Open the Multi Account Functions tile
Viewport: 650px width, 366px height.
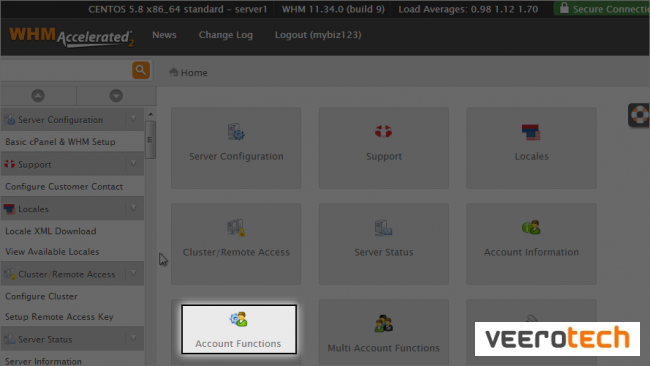pos(383,332)
